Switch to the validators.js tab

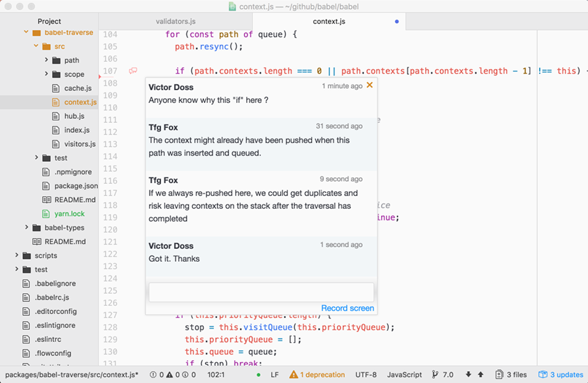click(x=175, y=21)
